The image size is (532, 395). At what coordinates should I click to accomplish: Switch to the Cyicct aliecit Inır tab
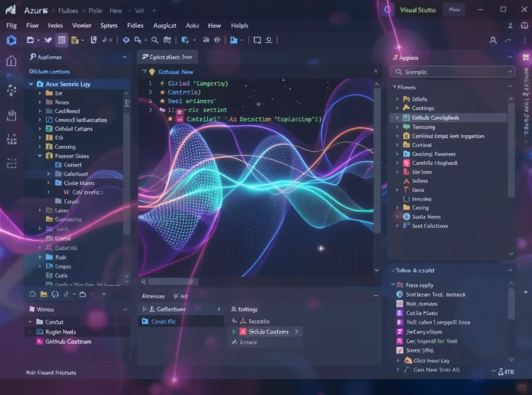click(x=167, y=57)
